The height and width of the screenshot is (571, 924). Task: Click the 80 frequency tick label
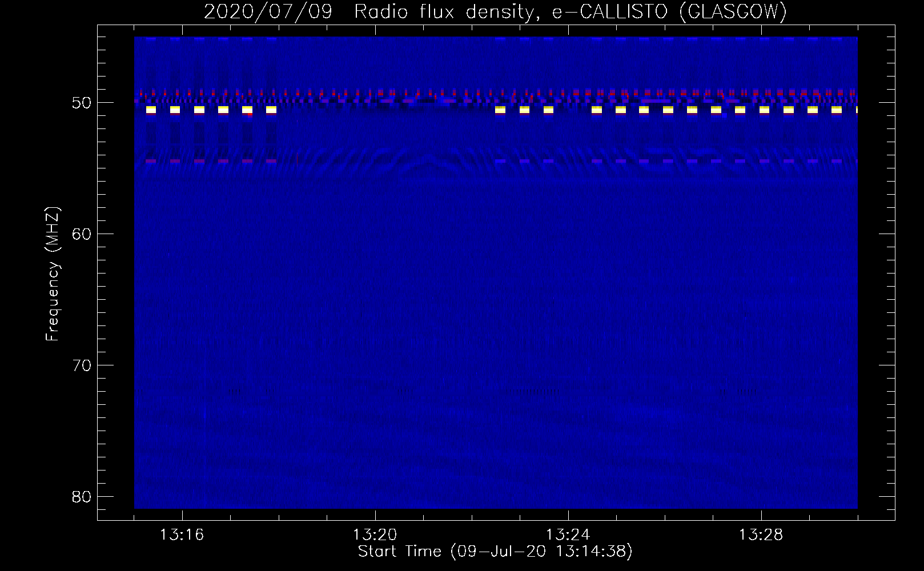(x=82, y=497)
